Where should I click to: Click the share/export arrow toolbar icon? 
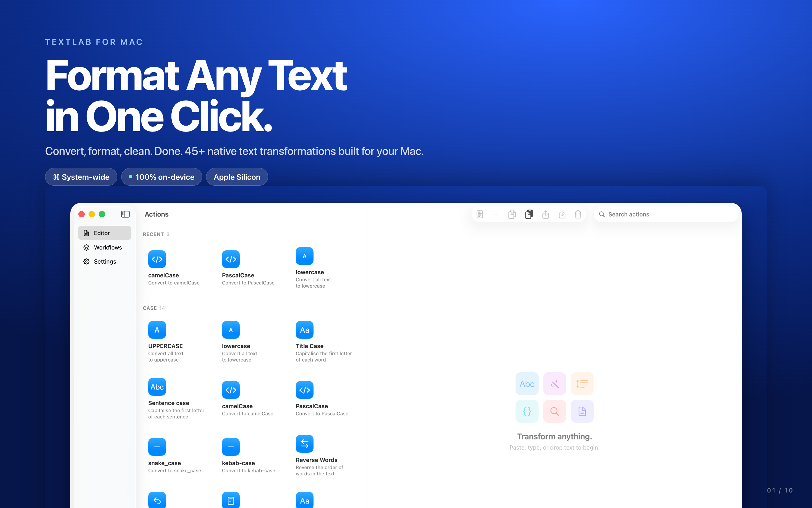click(546, 214)
